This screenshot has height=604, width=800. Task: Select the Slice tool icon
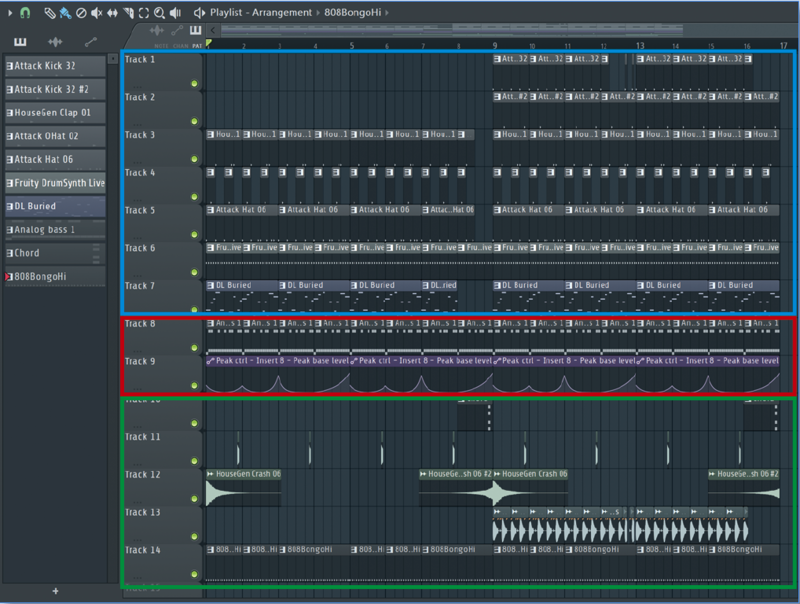point(128,13)
